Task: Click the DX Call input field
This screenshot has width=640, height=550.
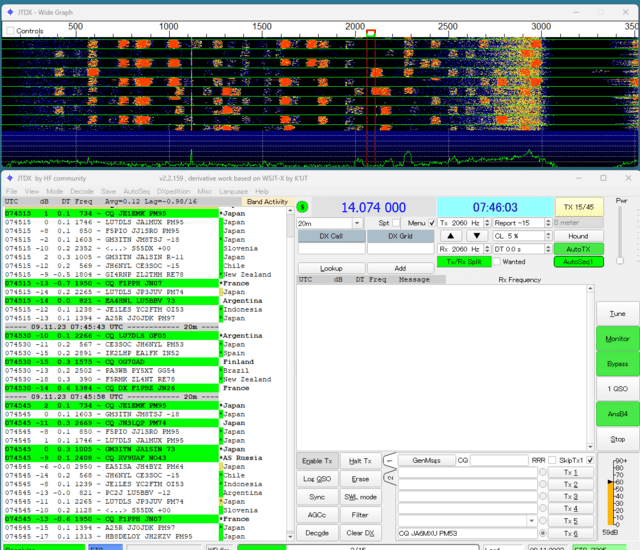Action: click(x=331, y=248)
